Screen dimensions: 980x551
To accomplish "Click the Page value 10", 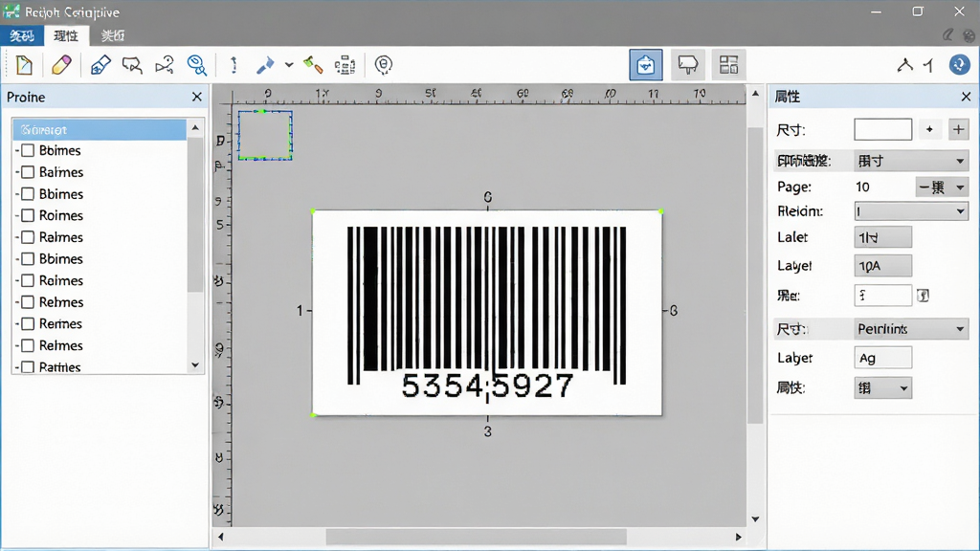I will point(862,187).
